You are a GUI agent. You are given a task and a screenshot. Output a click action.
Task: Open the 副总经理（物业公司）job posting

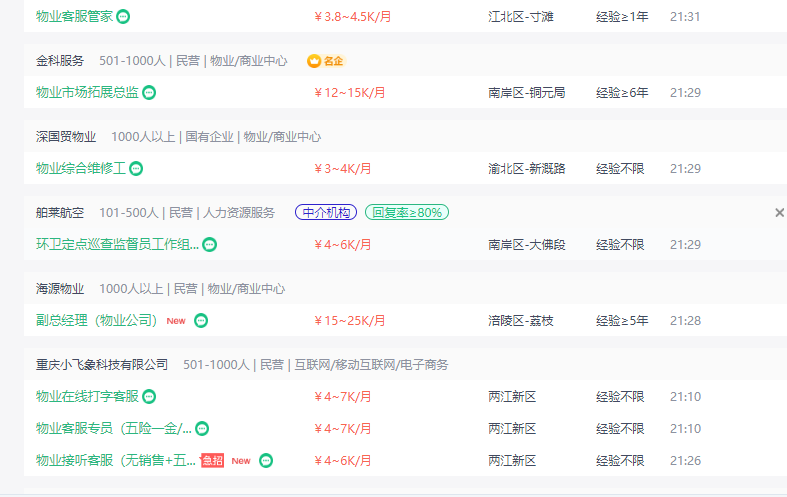tap(96, 320)
